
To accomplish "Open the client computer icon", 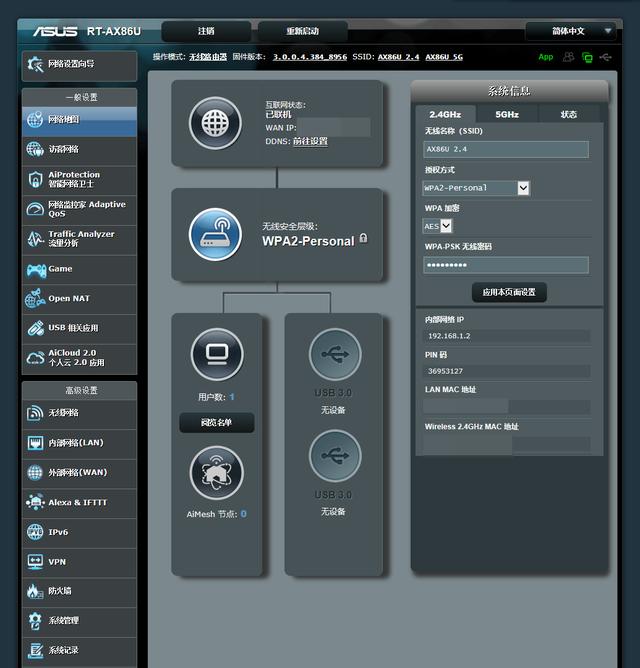I will tap(217, 354).
